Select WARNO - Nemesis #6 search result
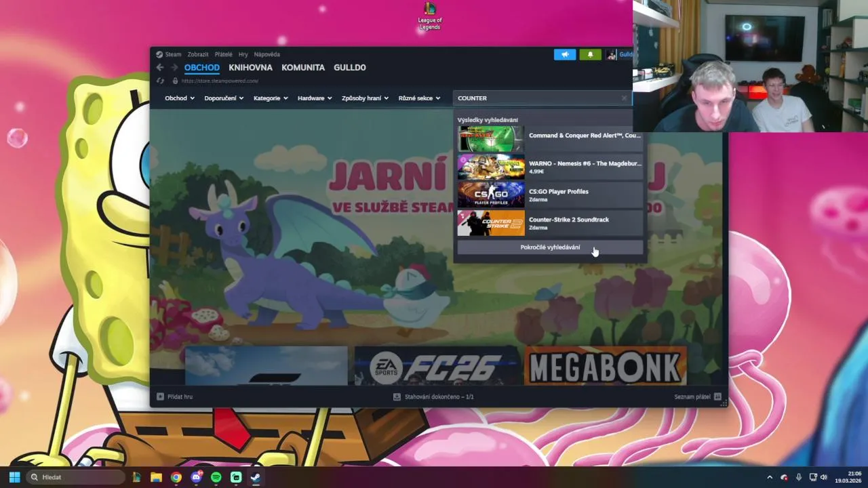This screenshot has height=488, width=868. pyautogui.click(x=550, y=167)
